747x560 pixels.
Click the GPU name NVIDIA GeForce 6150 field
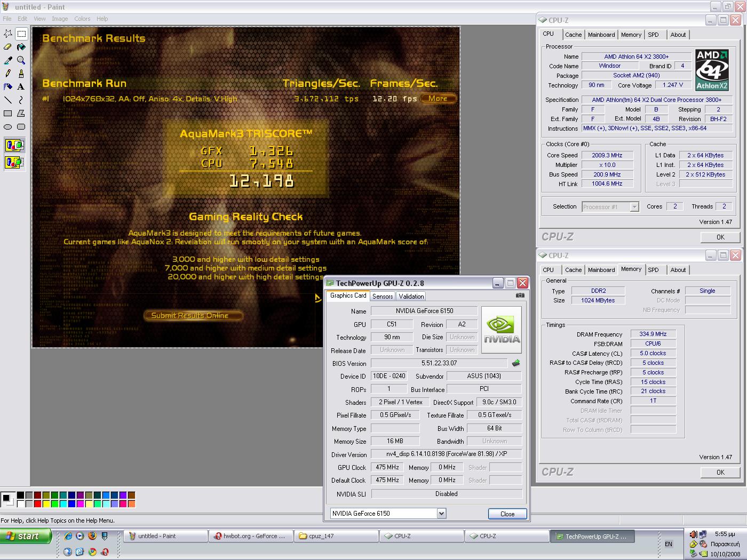click(424, 311)
